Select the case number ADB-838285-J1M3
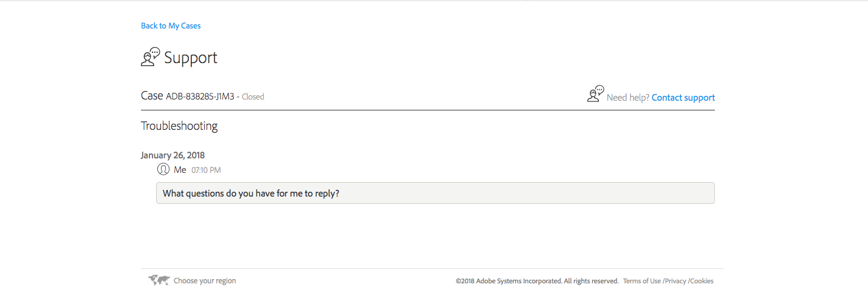Viewport: 868px width, 307px height. [200, 96]
